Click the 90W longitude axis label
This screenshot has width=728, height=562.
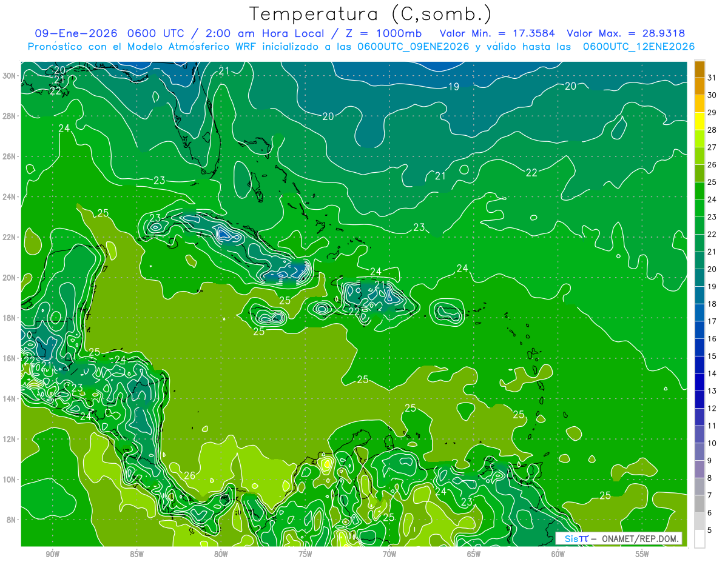coord(52,554)
